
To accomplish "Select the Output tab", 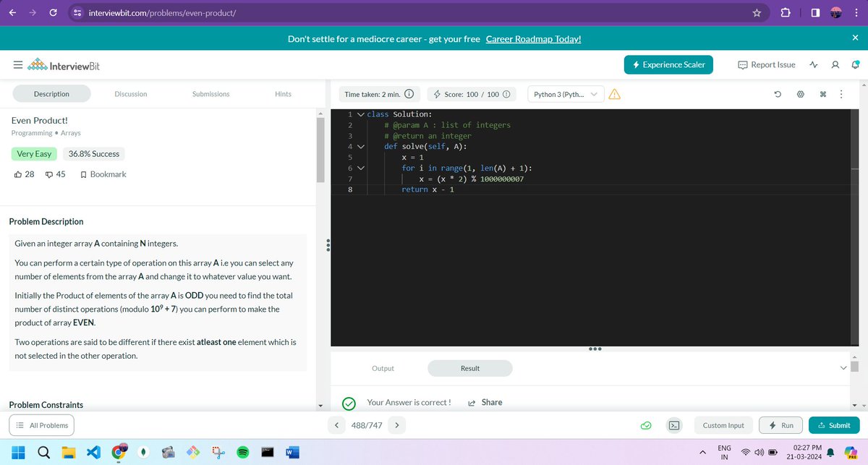I will pos(383,369).
